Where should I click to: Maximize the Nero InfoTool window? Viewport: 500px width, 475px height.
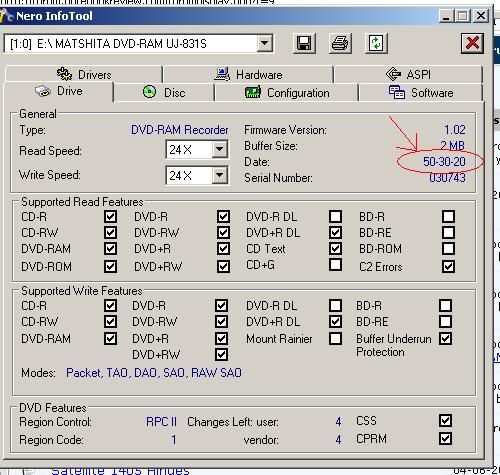[462, 16]
